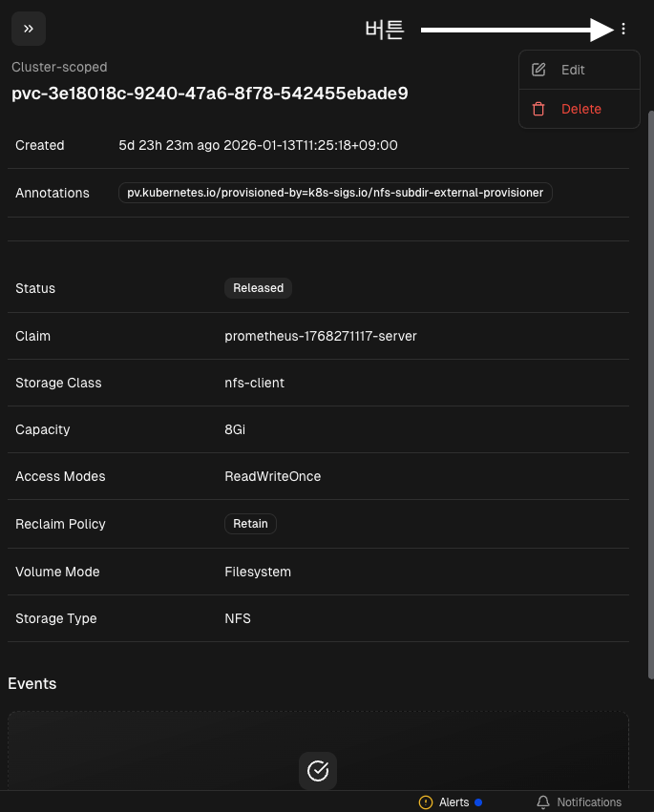Open the Alerts panel from the status bar
This screenshot has height=812, width=654.
pyautogui.click(x=454, y=802)
